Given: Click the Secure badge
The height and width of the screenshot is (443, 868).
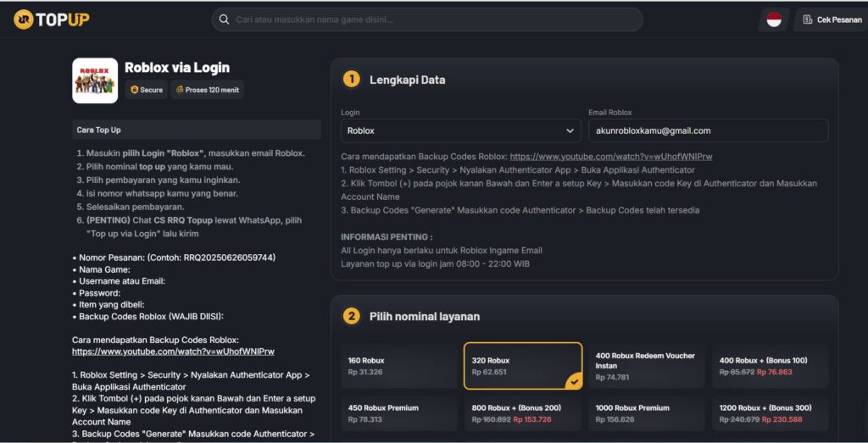Looking at the screenshot, I should (146, 90).
